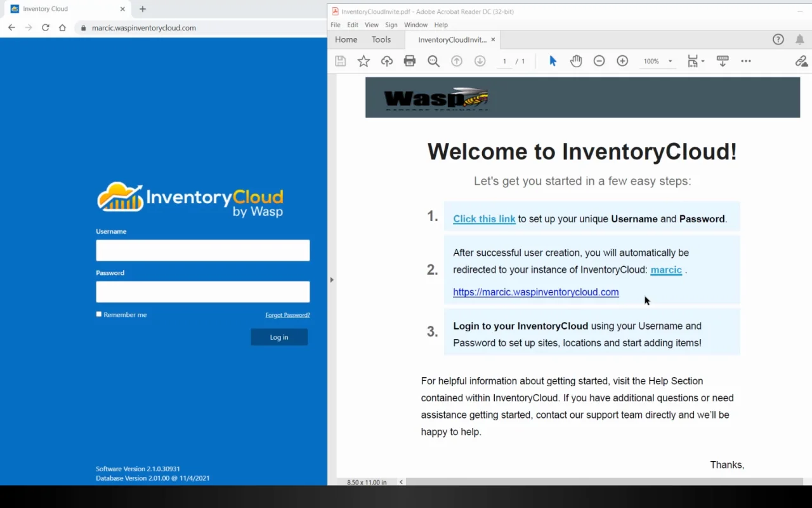Image resolution: width=812 pixels, height=508 pixels.
Task: Minimize the Acrobat Reader window
Action: pyautogui.click(x=800, y=11)
